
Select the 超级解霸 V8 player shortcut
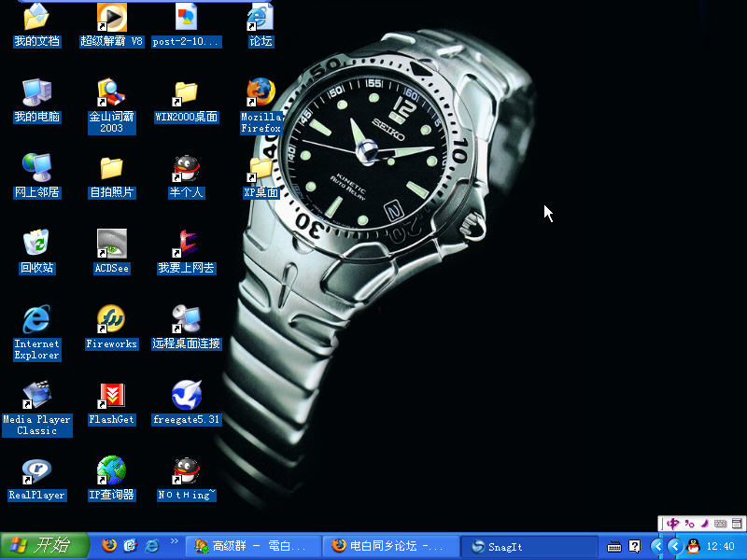point(111,18)
